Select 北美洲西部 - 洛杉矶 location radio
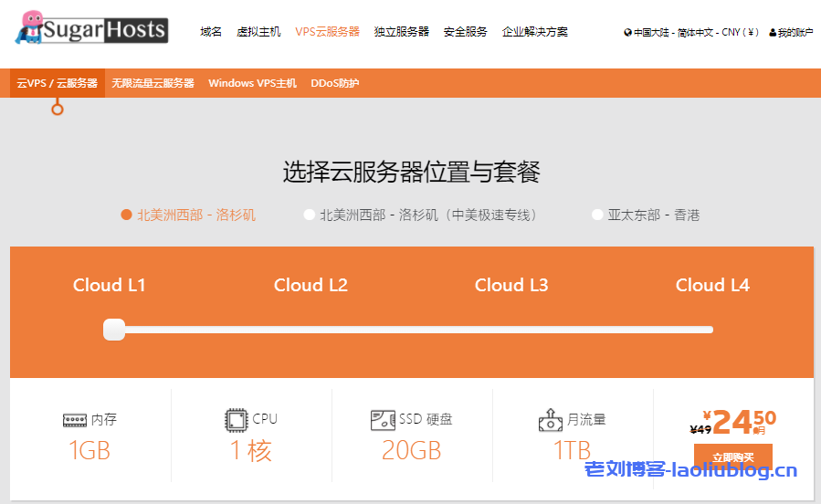 [x=127, y=215]
